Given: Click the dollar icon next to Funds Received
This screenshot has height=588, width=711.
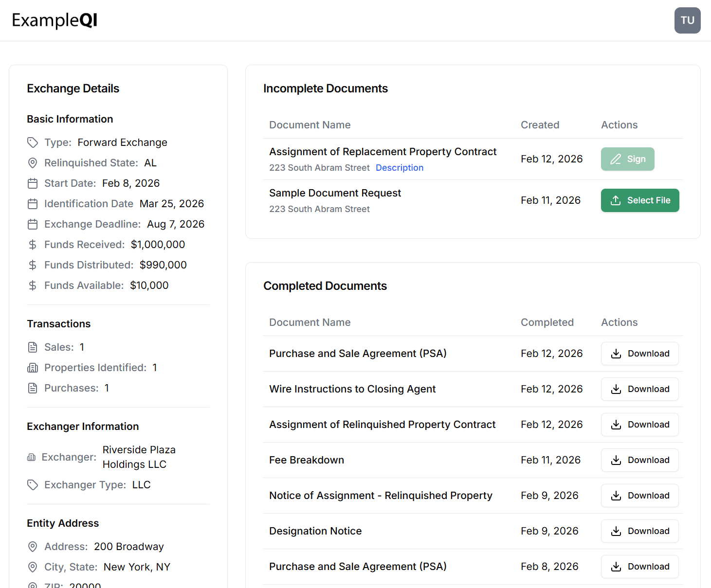Looking at the screenshot, I should click(x=33, y=245).
